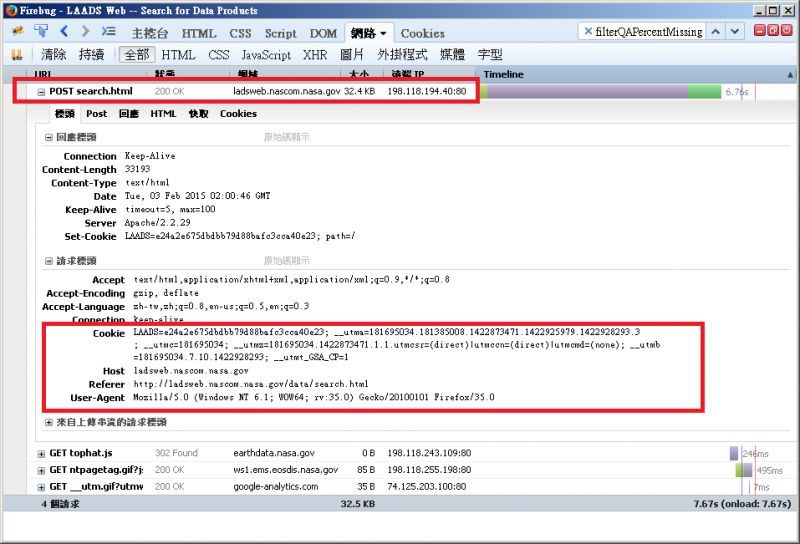Screen dimensions: 800x544
Task: Go forward with the right arrow icon
Action: (x=84, y=32)
